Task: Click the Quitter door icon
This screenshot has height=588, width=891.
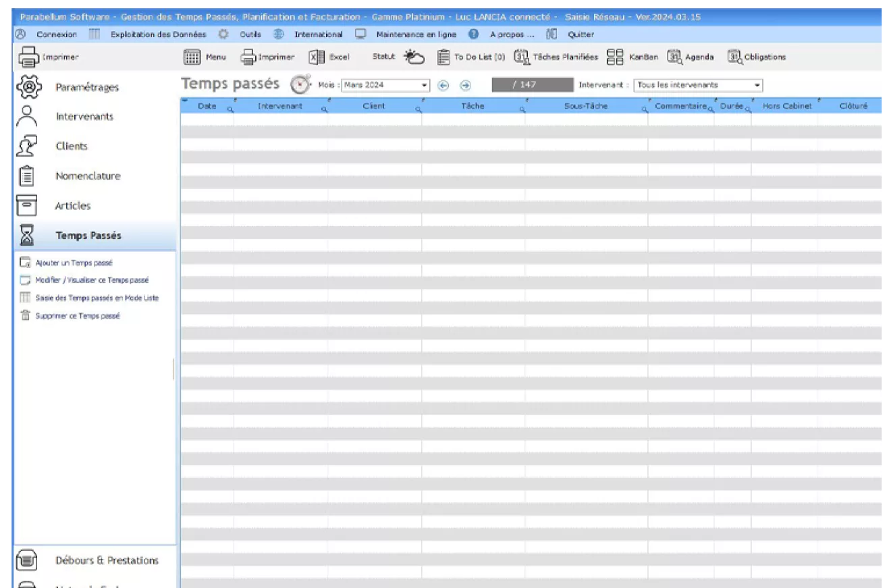Action: (x=551, y=34)
